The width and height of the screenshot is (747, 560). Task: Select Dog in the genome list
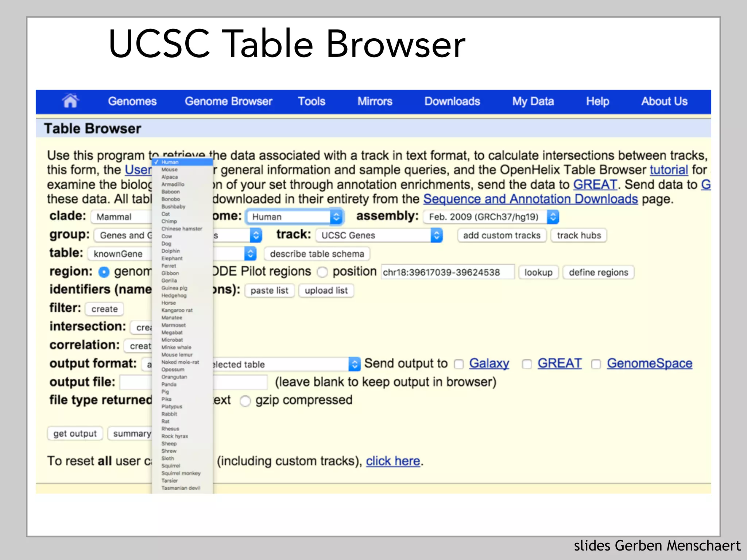[182, 244]
